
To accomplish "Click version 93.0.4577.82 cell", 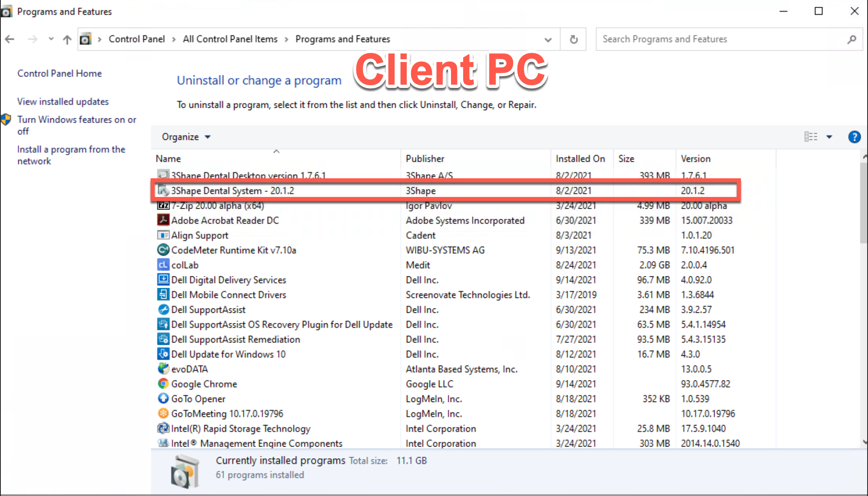I will 705,384.
